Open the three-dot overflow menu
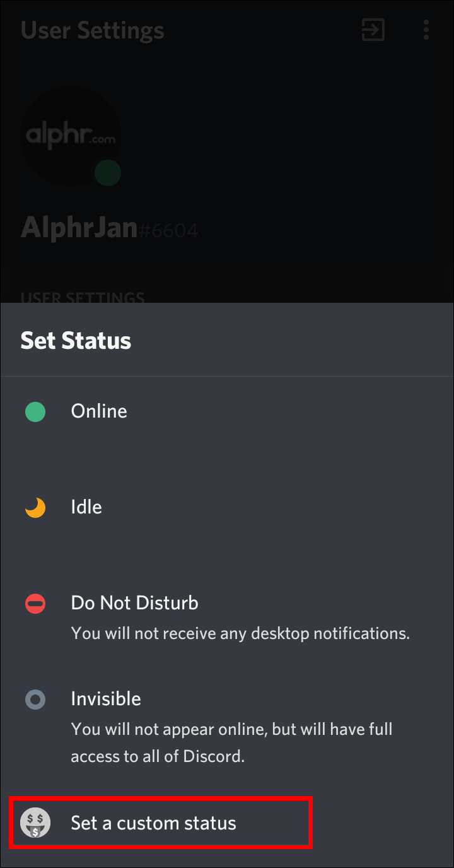This screenshot has width=454, height=868. coord(426,30)
